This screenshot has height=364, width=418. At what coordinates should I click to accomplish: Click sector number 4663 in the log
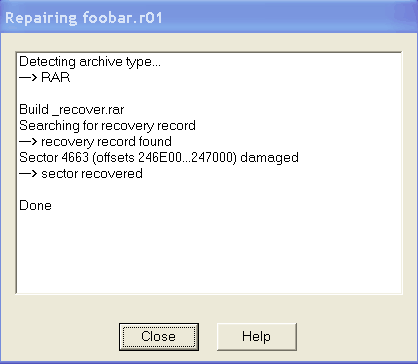[75, 158]
